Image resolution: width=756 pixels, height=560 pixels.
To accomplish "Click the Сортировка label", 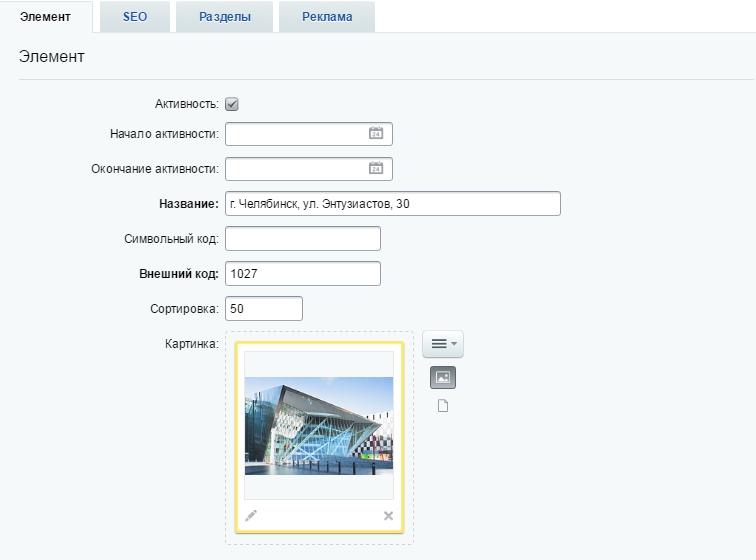I will tap(184, 308).
